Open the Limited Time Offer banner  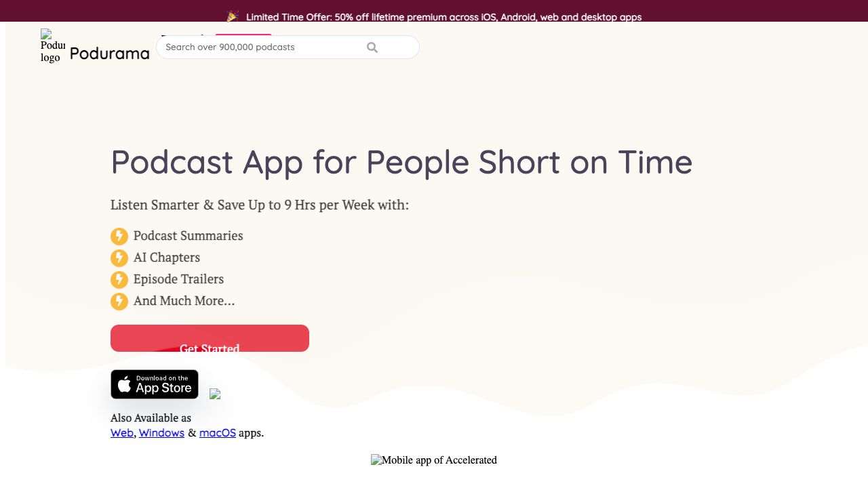[x=443, y=17]
